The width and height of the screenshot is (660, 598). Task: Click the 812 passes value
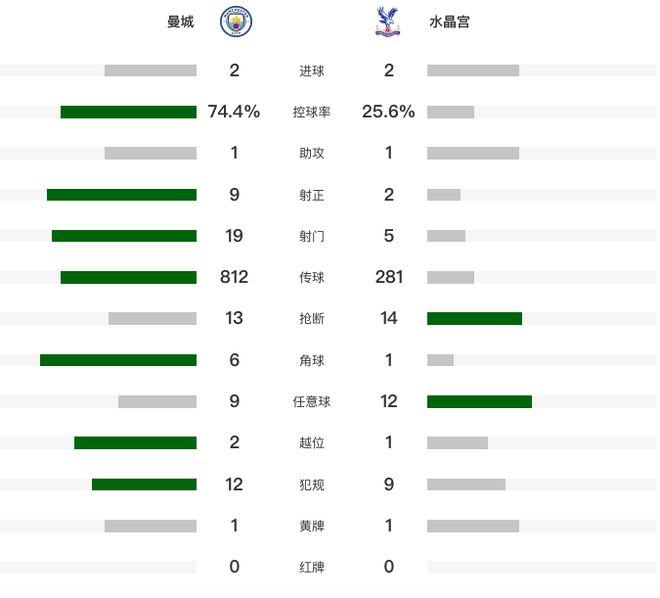pos(234,277)
